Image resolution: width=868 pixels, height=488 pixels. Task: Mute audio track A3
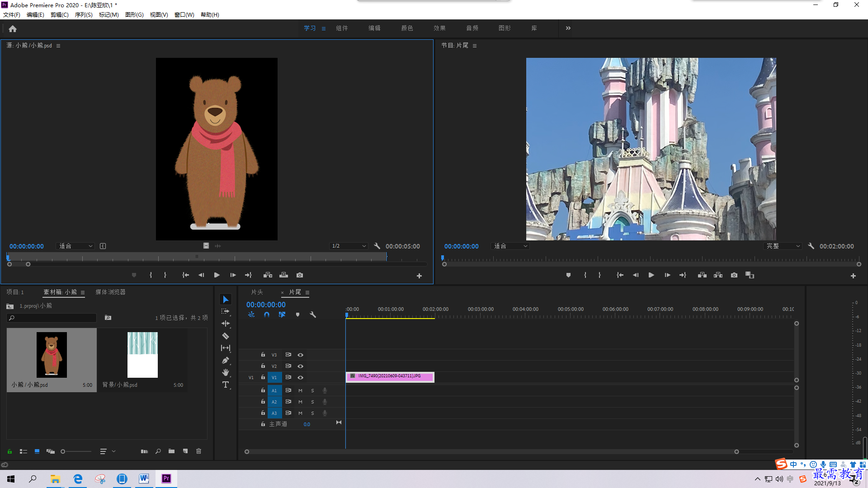(300, 413)
